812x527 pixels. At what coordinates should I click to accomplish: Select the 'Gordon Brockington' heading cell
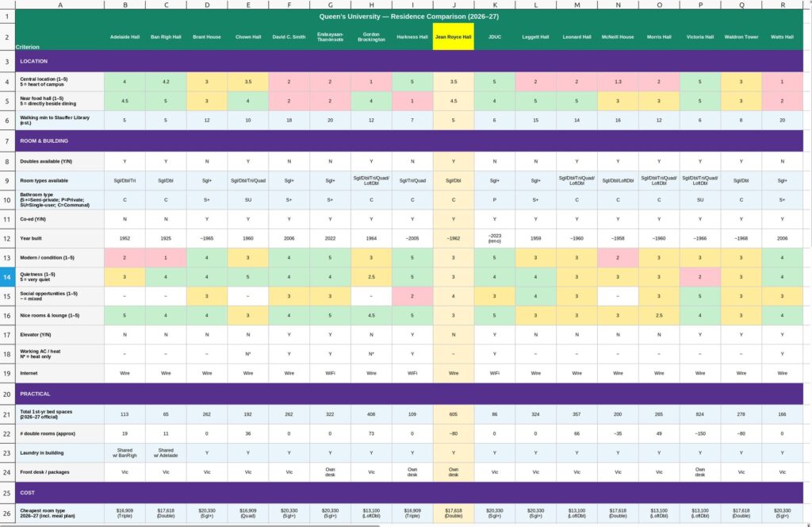pos(371,37)
